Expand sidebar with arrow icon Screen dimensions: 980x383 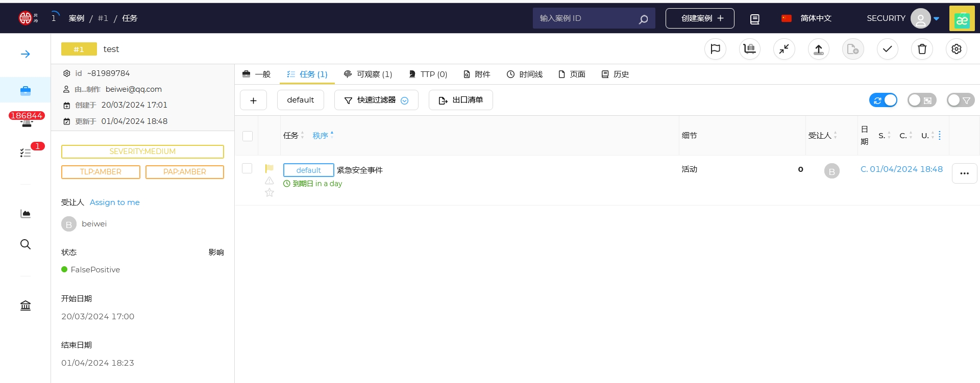pos(26,54)
